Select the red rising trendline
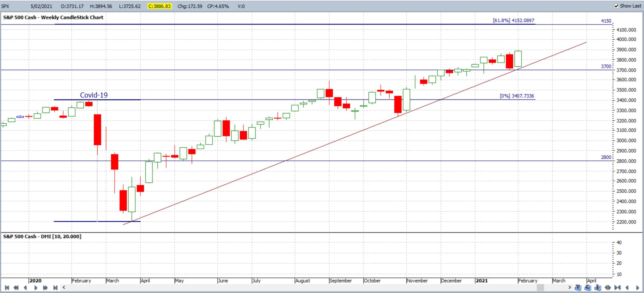Image resolution: width=644 pixels, height=293 pixels. pyautogui.click(x=355, y=133)
